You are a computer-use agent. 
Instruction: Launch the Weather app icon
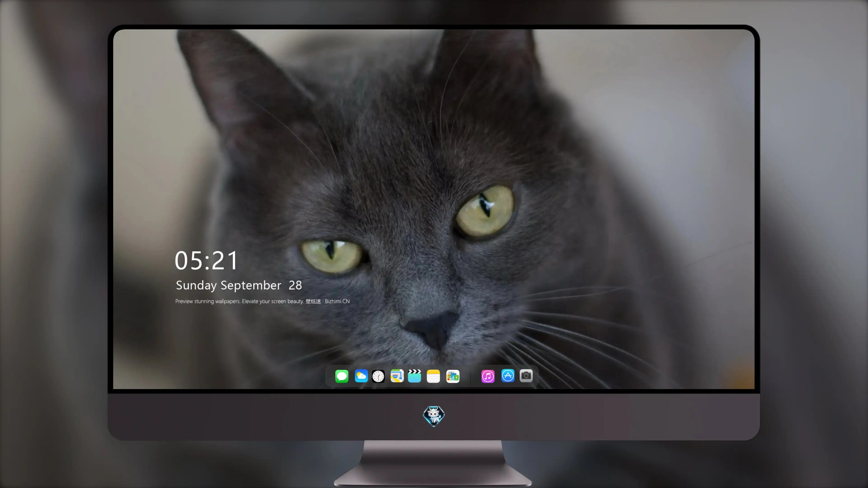361,376
